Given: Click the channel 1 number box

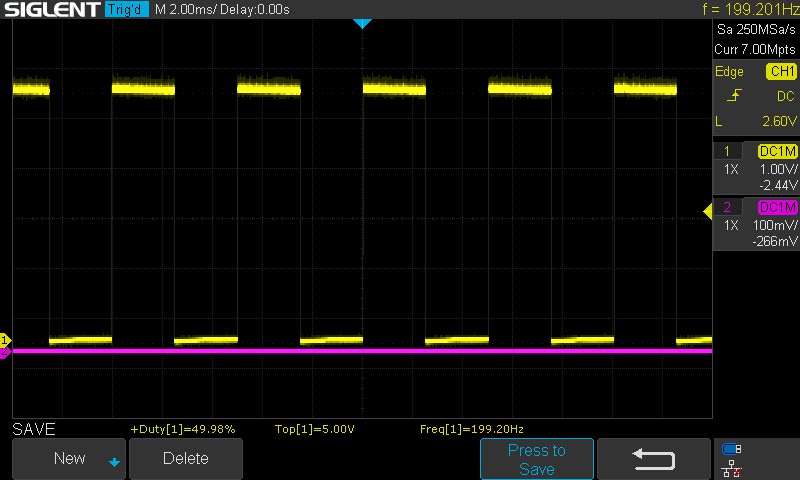Looking at the screenshot, I should click(727, 151).
